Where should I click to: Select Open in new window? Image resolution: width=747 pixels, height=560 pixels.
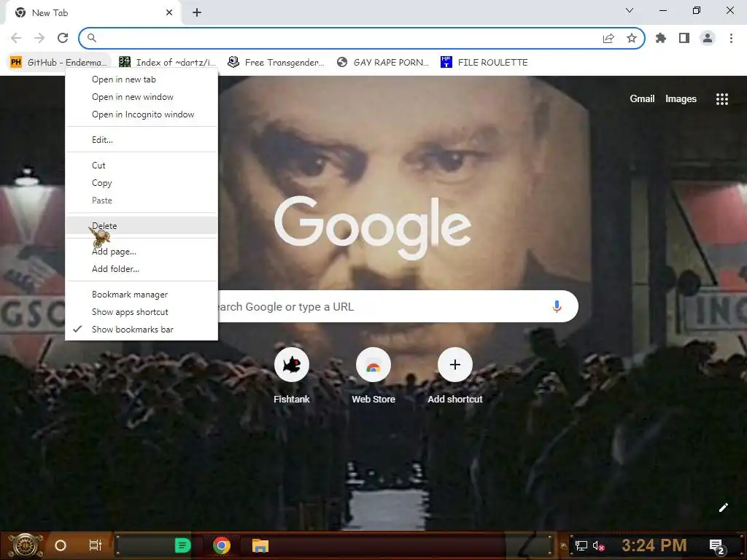(x=142, y=97)
